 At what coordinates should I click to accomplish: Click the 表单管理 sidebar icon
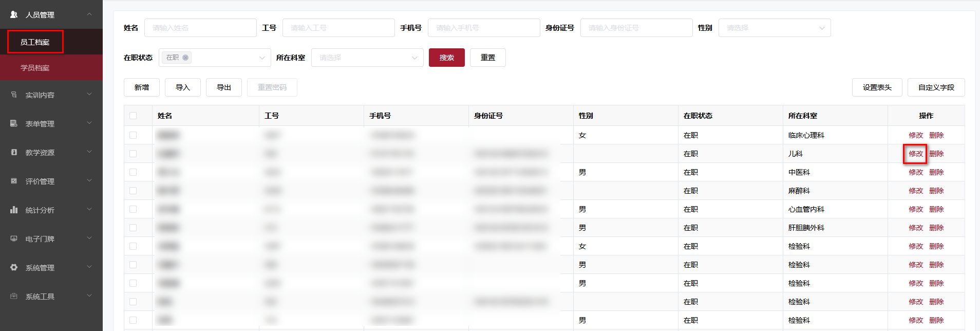[x=14, y=123]
